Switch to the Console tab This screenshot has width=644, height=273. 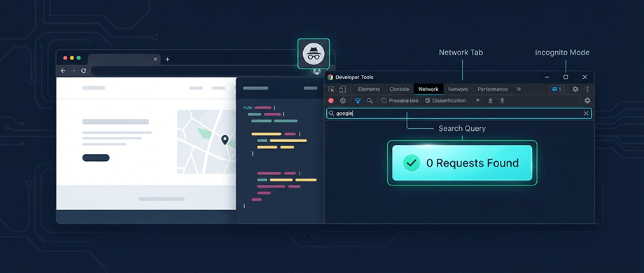pos(399,89)
